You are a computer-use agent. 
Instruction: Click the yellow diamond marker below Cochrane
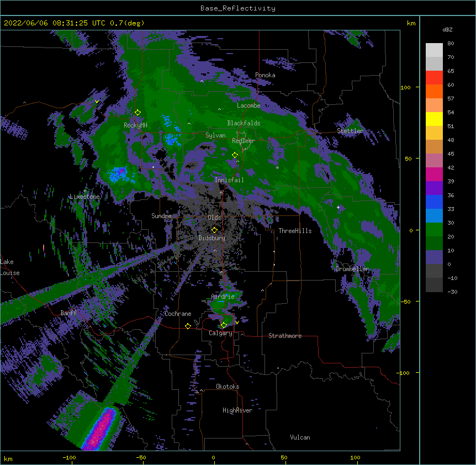tap(188, 326)
